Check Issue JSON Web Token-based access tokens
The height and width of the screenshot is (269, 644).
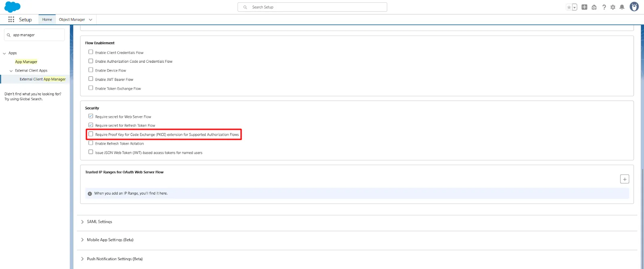[91, 152]
